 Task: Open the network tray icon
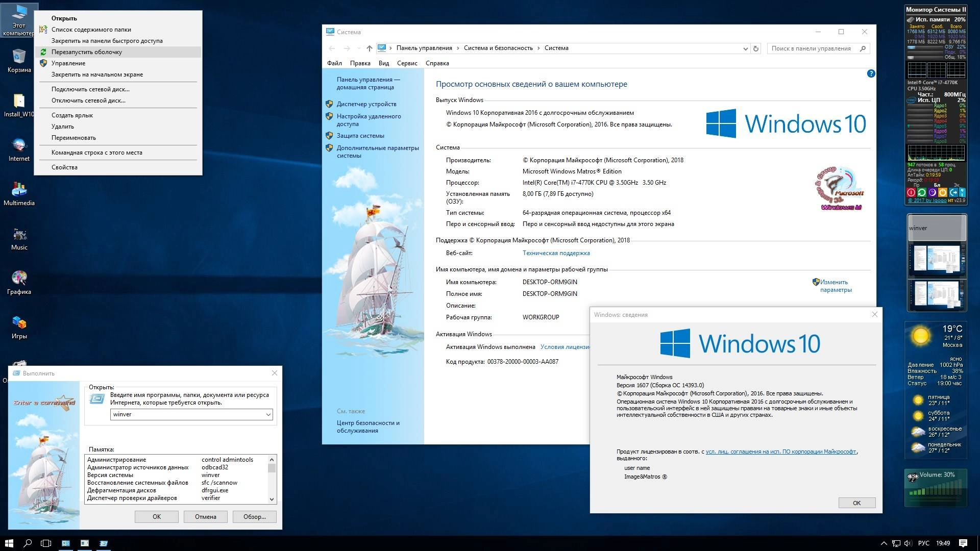point(896,543)
